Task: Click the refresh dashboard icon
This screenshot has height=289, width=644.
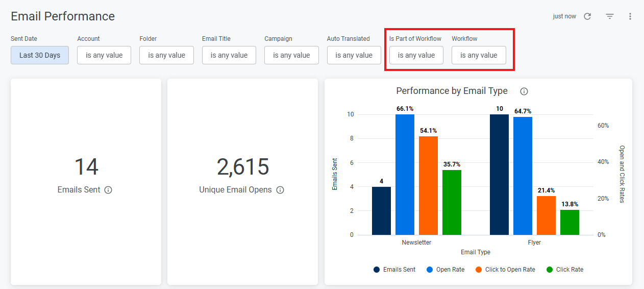Action: (587, 16)
